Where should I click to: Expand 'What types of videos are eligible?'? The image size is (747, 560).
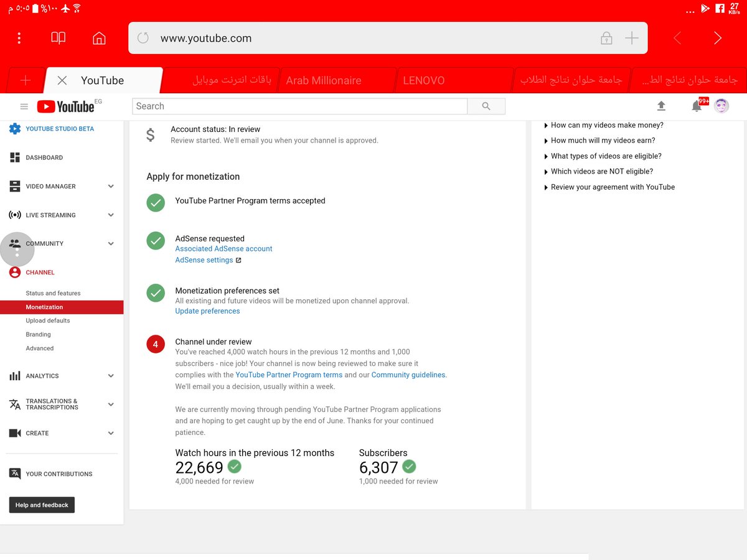603,156
